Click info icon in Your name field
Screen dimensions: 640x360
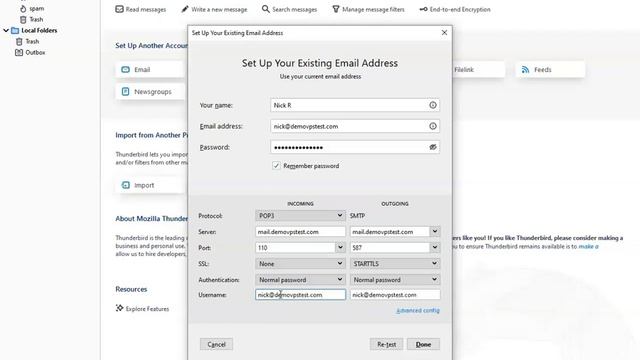point(433,105)
